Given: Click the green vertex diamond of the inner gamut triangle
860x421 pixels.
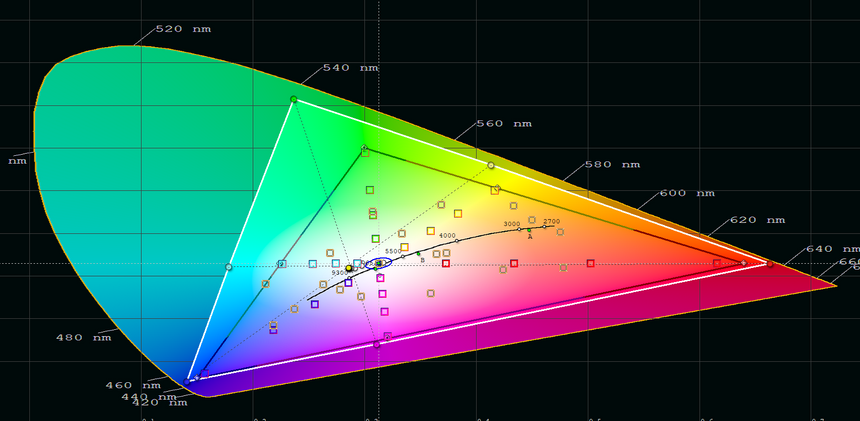Looking at the screenshot, I should pos(364,147).
